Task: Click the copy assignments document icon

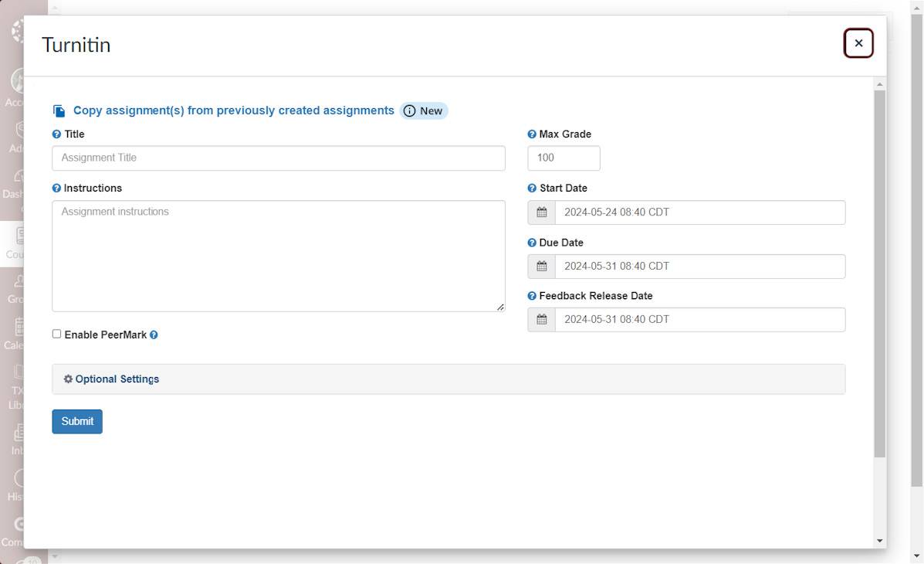Action: [x=59, y=111]
